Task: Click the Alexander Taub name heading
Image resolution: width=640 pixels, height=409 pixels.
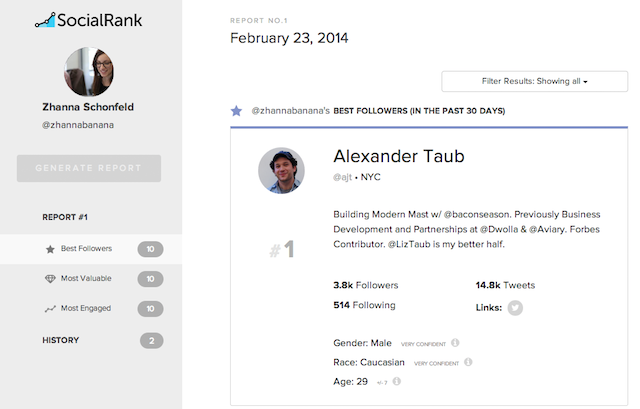Action: pos(398,157)
